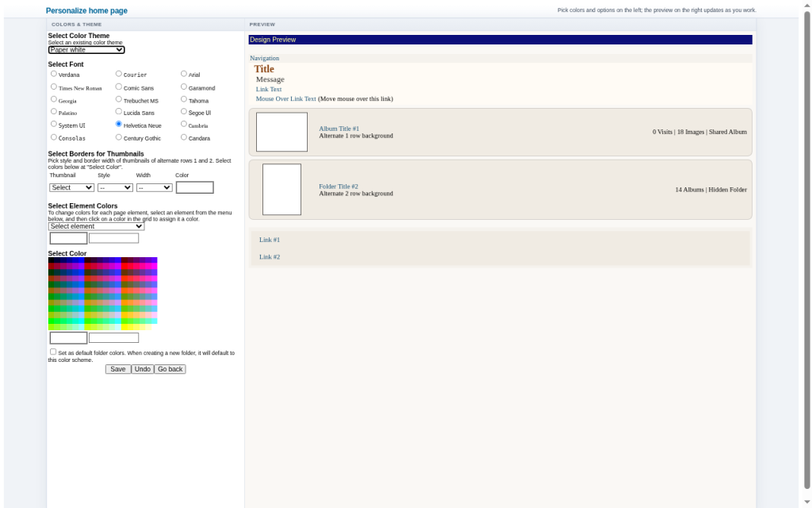Select the Tahoma font option
812x508 pixels.
tap(184, 99)
